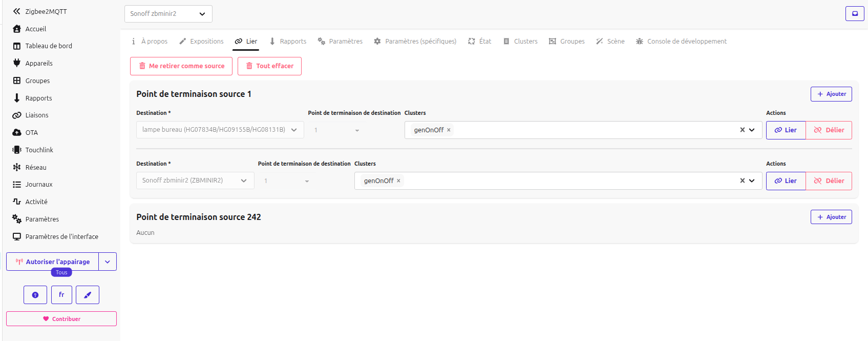The image size is (868, 341).
Task: Add a binding to source endpoint 242
Action: (831, 217)
